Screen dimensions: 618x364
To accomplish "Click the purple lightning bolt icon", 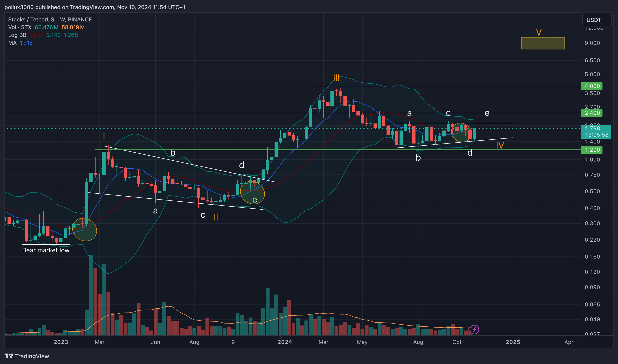I will tap(474, 329).
